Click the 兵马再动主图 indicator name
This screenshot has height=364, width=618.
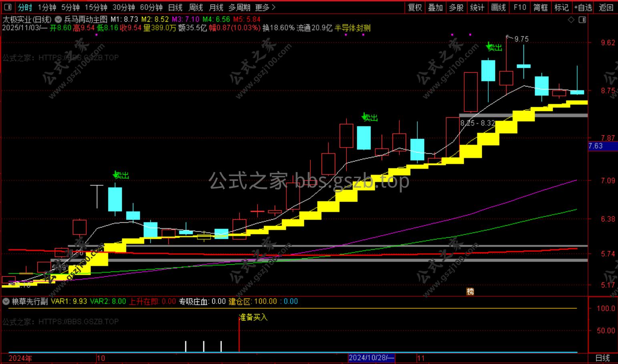pos(86,19)
